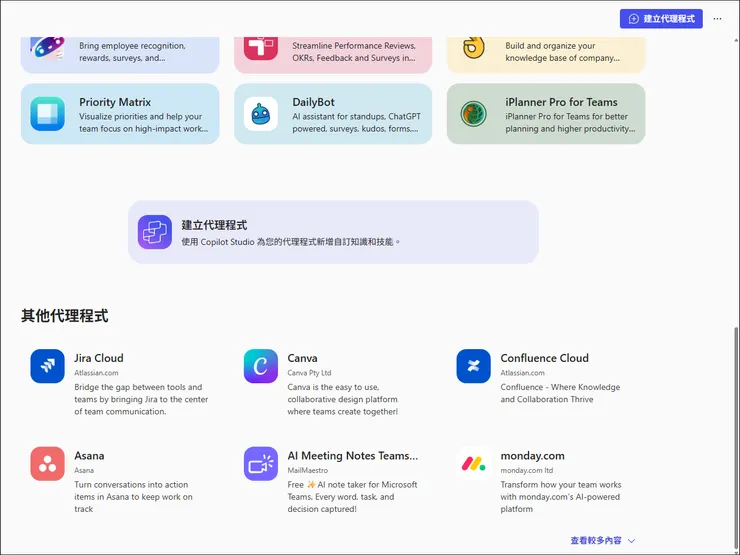This screenshot has height=555, width=740.
Task: Click 'Free AI note taker' description
Action: pyautogui.click(x=353, y=497)
